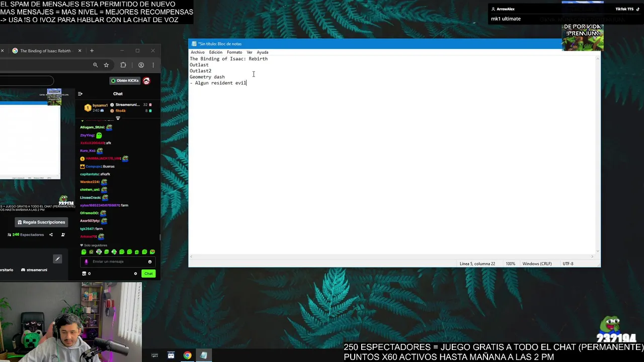644x362 pixels.
Task: Click username Kuro_Ks in chat
Action: pos(88,151)
